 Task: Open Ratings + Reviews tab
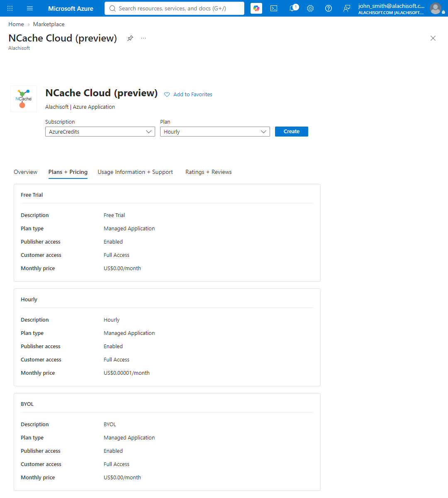click(209, 172)
